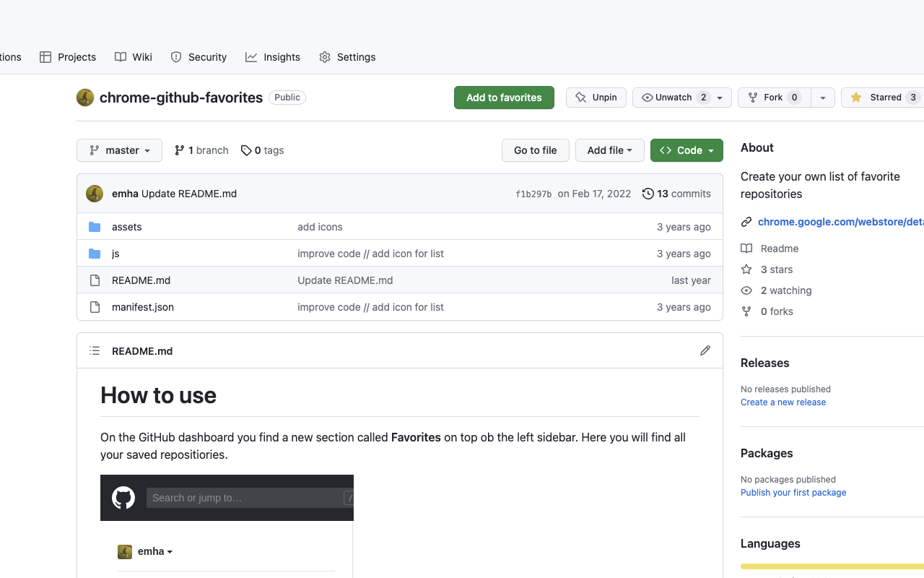
Task: Fork this repository
Action: coord(775,98)
